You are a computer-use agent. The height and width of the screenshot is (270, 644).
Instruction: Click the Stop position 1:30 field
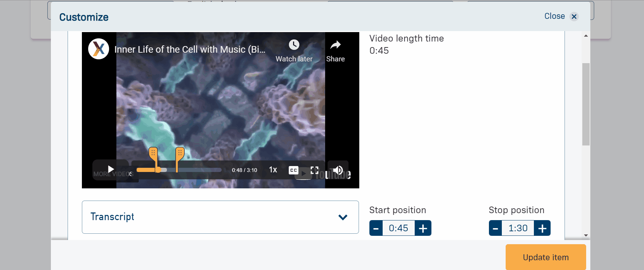tap(518, 228)
